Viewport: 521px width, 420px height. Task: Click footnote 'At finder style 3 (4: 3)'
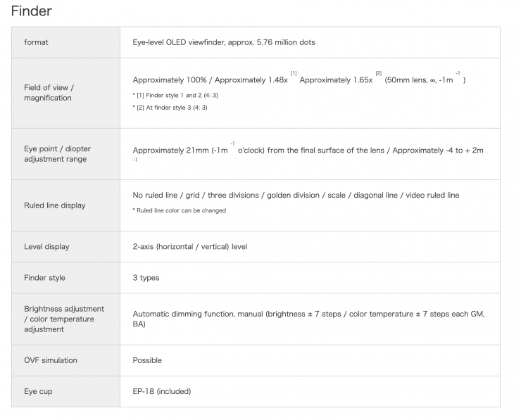click(x=170, y=108)
